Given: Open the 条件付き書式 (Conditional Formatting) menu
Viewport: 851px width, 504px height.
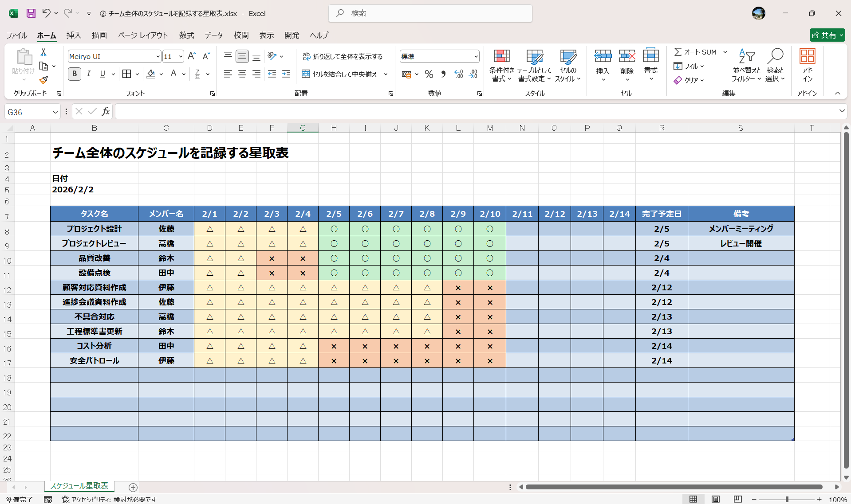Looking at the screenshot, I should click(x=501, y=66).
